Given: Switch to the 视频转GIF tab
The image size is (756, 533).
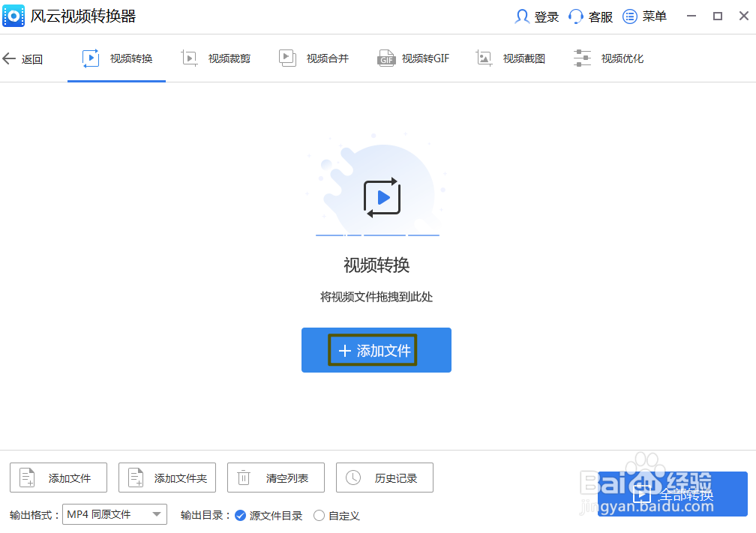Looking at the screenshot, I should [412, 58].
